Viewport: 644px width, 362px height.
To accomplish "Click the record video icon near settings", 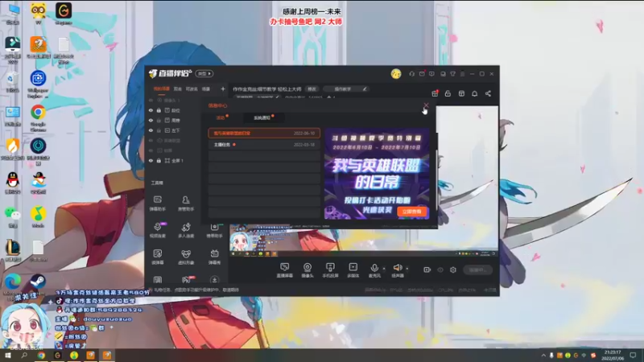I will 427,269.
